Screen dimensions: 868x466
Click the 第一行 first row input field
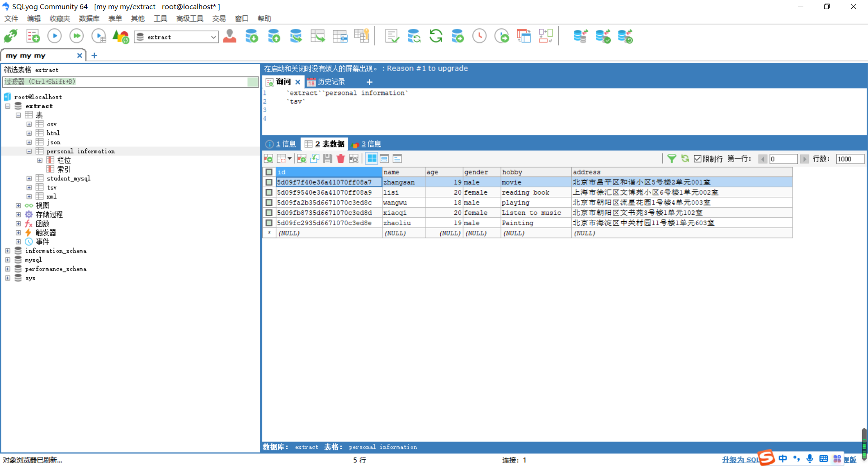(x=783, y=159)
